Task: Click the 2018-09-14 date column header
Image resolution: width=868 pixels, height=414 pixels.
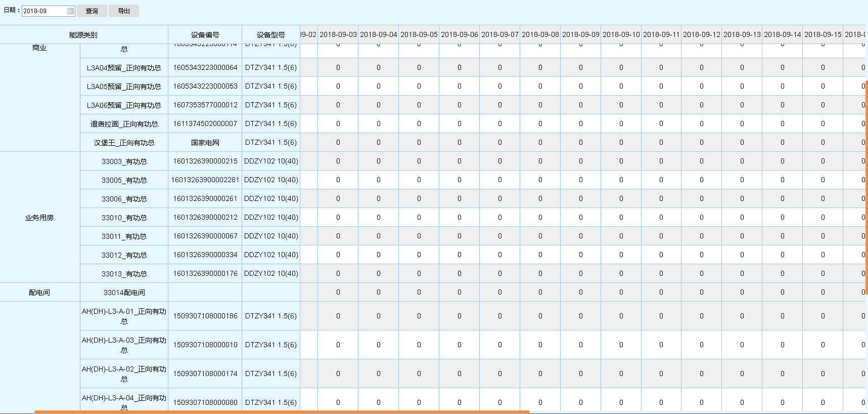Action: [783, 34]
